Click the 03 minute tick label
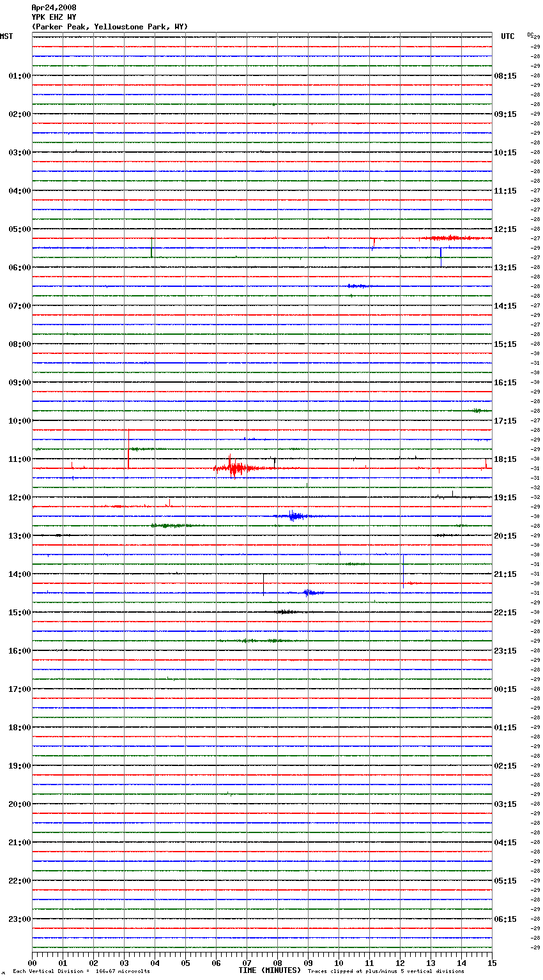This screenshot has width=543, height=980. [125, 963]
